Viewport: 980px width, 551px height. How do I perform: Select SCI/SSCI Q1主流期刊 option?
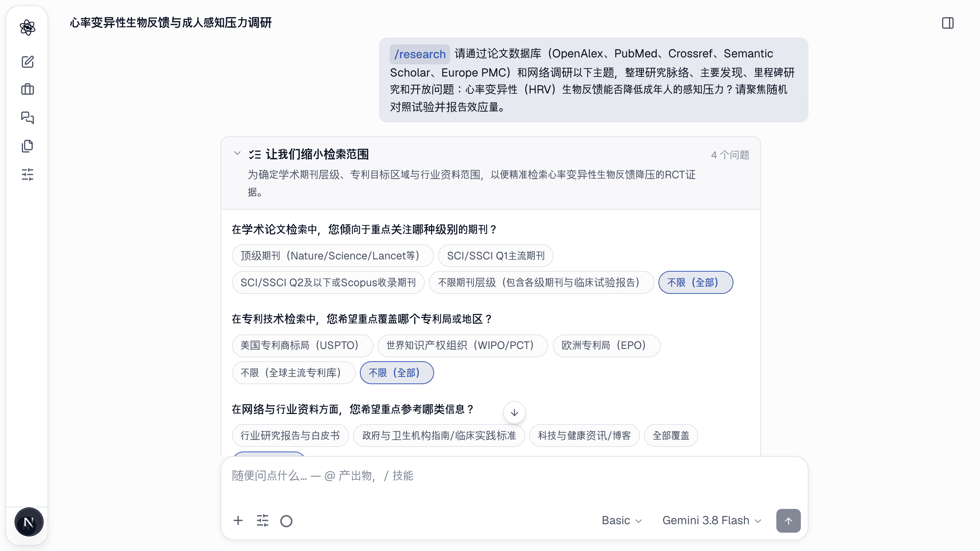(x=496, y=256)
